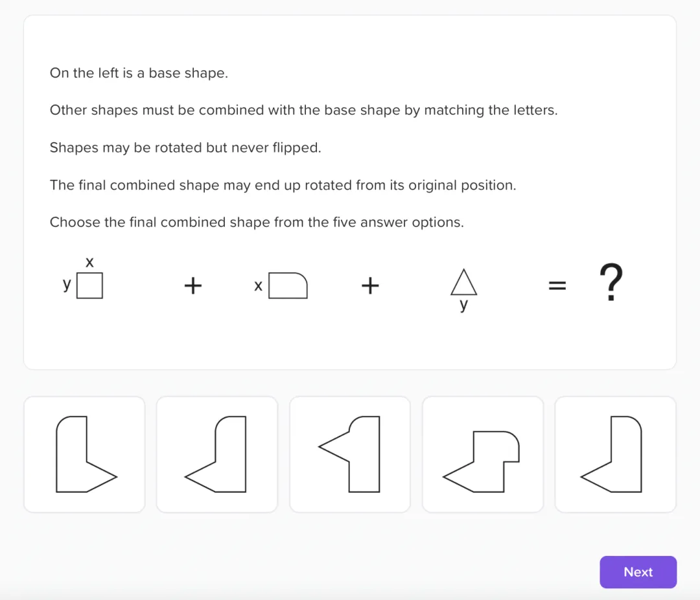The width and height of the screenshot is (700, 600).
Task: Click the x label beside the rounded rectangle
Action: pyautogui.click(x=258, y=286)
